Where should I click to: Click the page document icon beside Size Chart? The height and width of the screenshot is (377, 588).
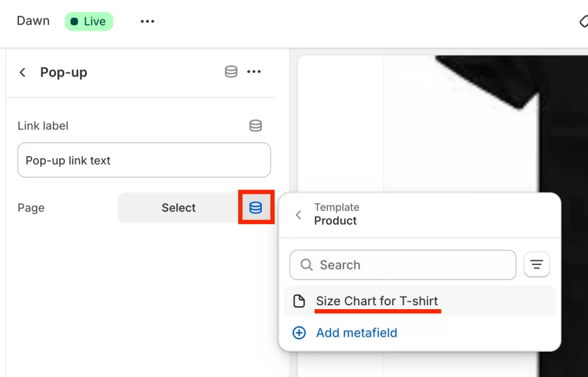click(x=299, y=301)
